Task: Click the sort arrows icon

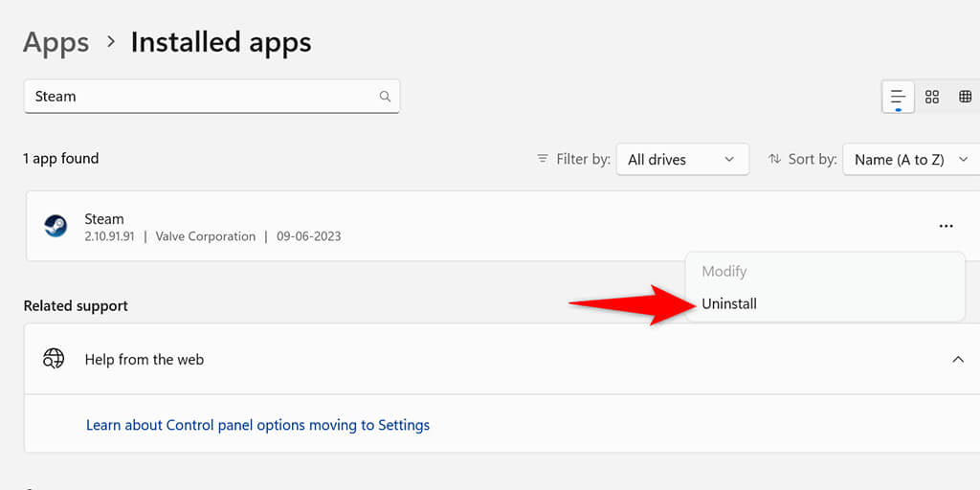Action: pos(774,159)
